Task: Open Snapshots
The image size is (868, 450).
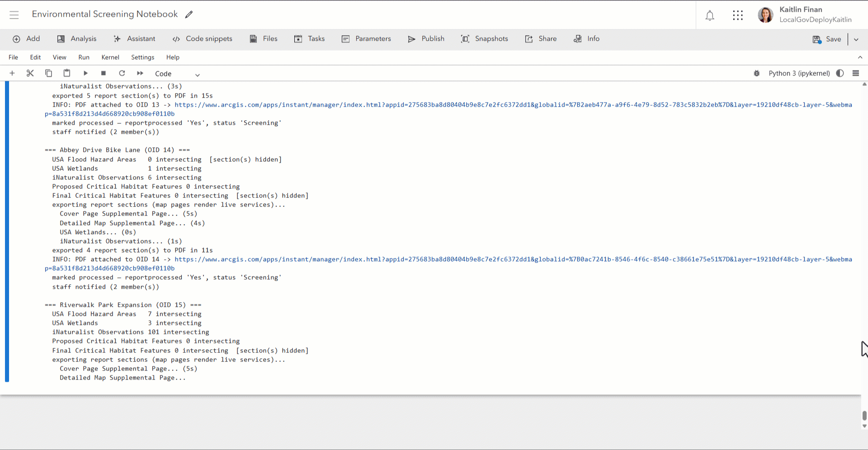Action: [x=485, y=39]
